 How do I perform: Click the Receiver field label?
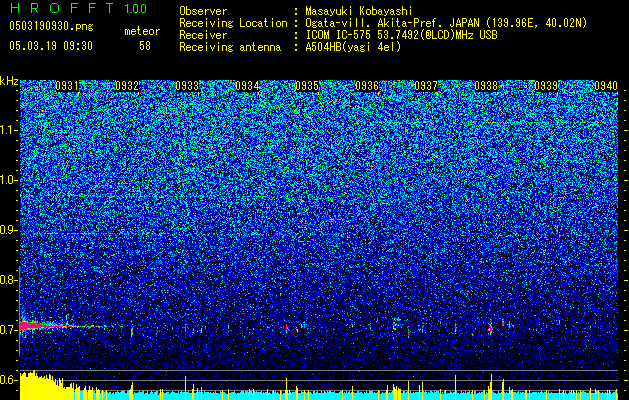tap(203, 35)
